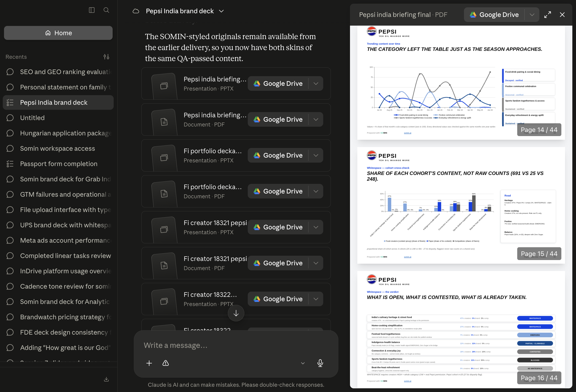Click the Pepsi logo on page 16
Image resolution: width=576 pixels, height=392 pixels.
[x=371, y=279]
